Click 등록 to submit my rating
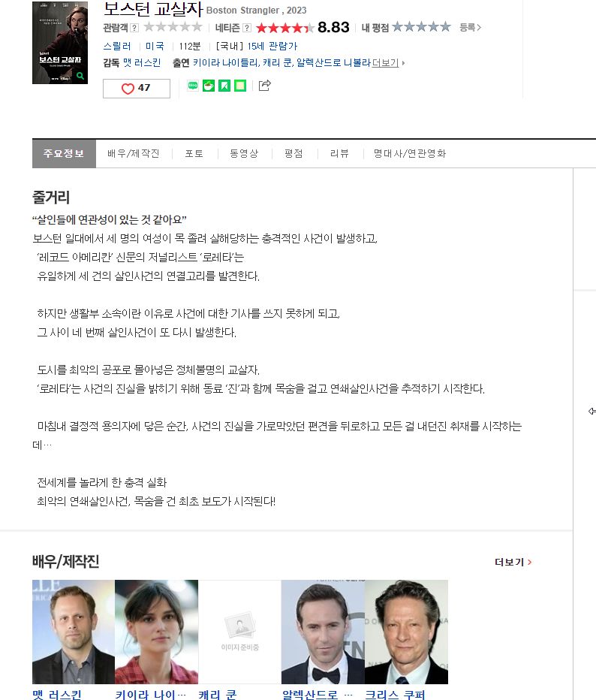 470,28
